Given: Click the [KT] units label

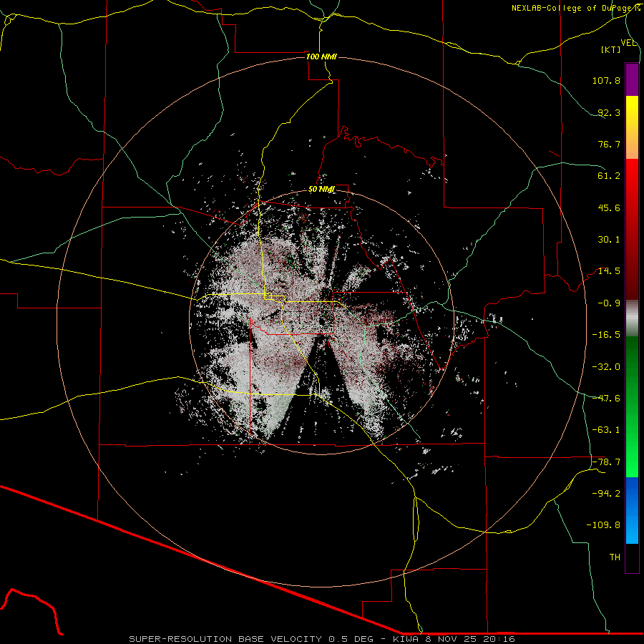Looking at the screenshot, I should tap(611, 49).
